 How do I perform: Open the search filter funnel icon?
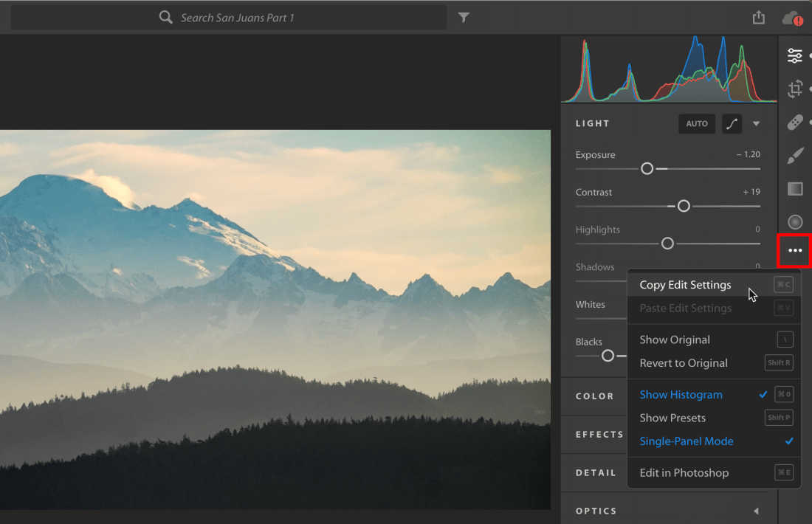tap(464, 18)
